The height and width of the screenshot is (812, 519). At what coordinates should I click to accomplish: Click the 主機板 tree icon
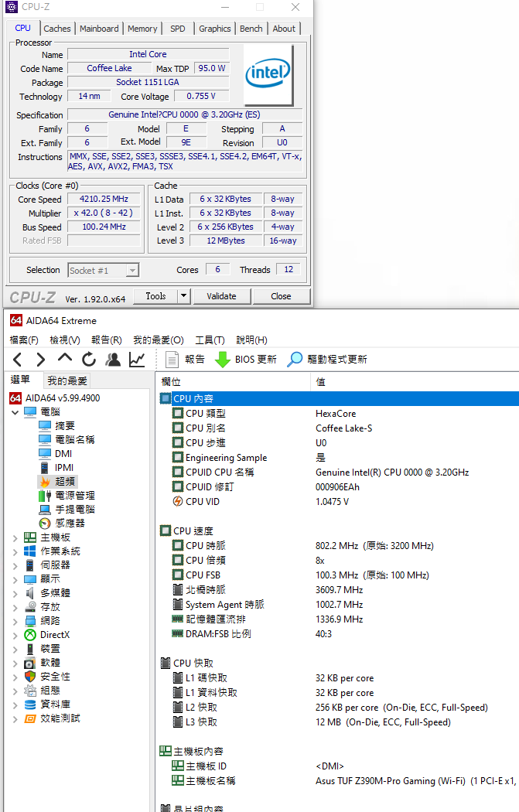[x=30, y=537]
